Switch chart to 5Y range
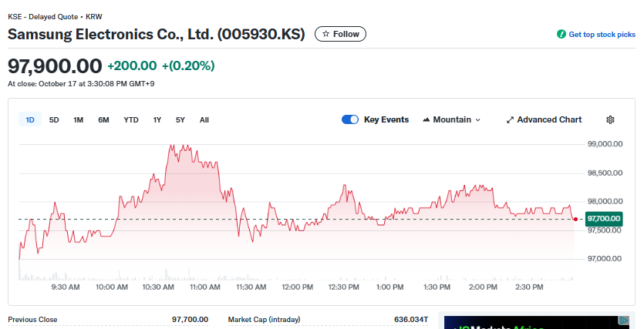644x329 pixels. click(x=180, y=119)
